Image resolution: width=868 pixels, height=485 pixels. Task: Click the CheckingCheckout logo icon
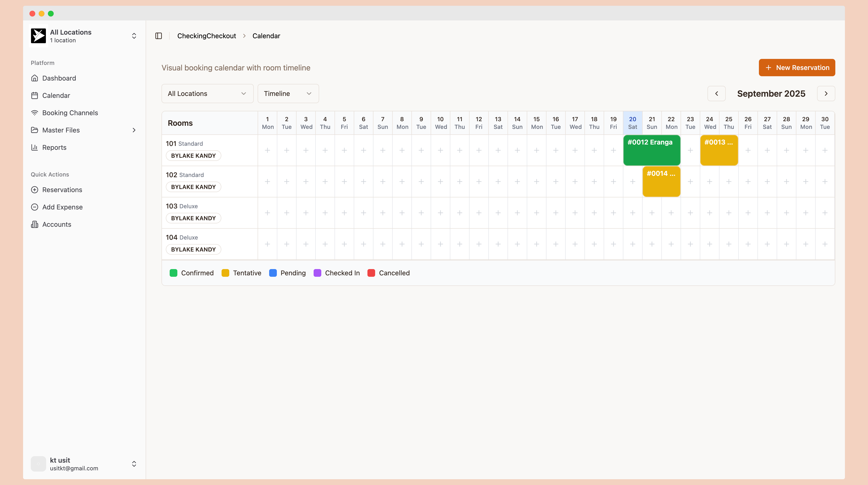pyautogui.click(x=38, y=36)
